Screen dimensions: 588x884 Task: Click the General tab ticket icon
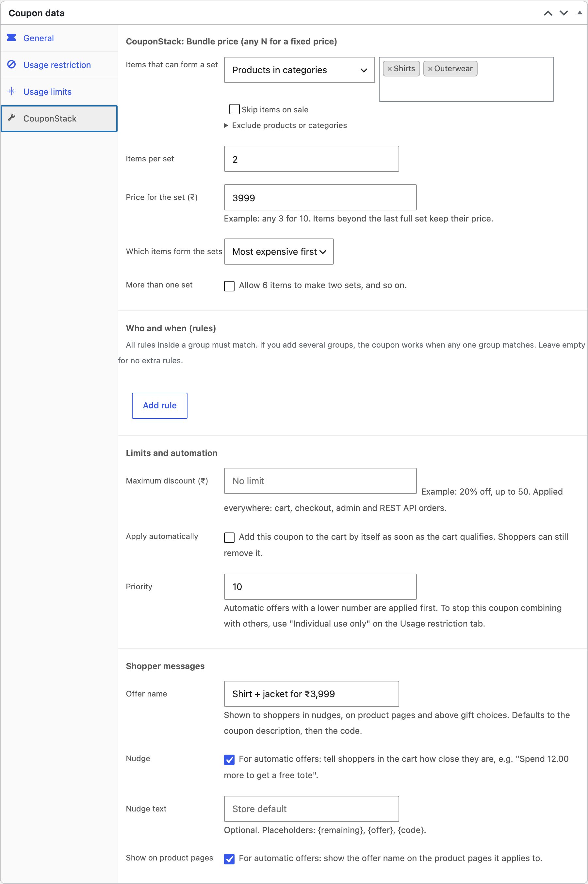[x=12, y=38]
